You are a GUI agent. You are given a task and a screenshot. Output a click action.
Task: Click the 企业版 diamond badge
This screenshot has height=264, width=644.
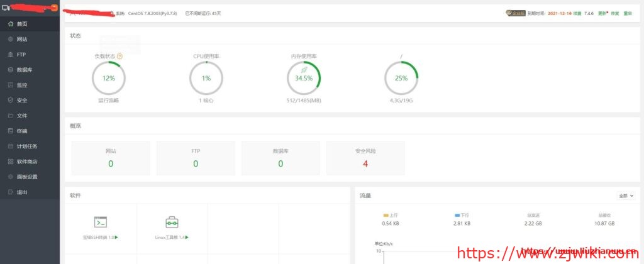pyautogui.click(x=515, y=13)
